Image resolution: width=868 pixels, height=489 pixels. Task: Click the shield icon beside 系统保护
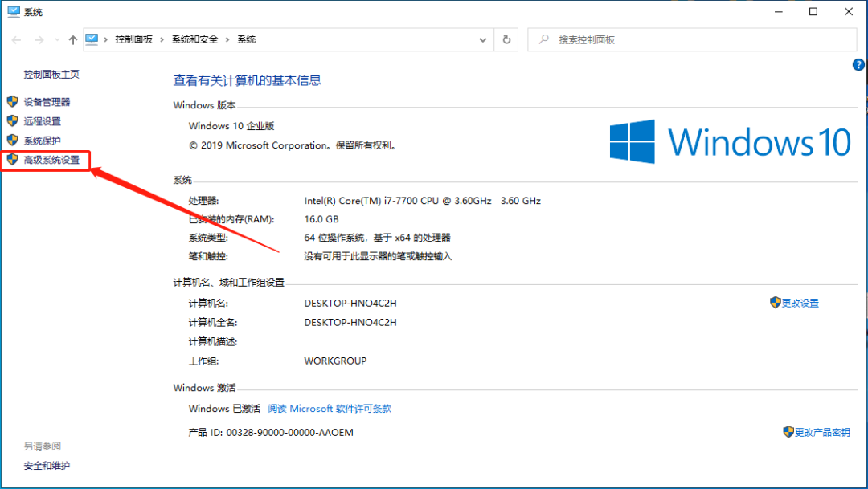point(12,140)
